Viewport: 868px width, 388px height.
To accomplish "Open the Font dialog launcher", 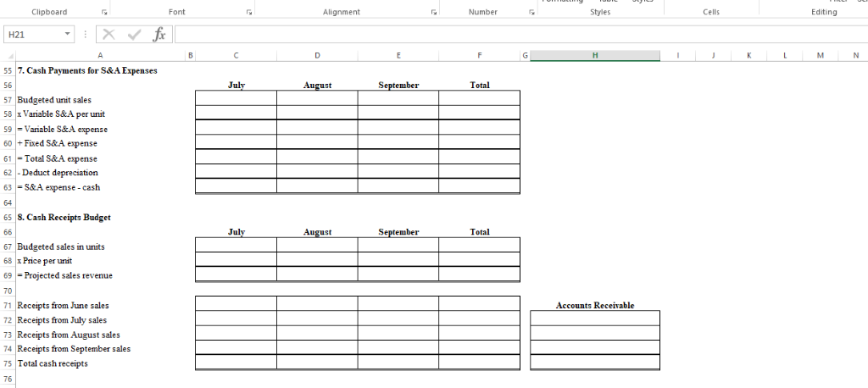I will coord(248,12).
